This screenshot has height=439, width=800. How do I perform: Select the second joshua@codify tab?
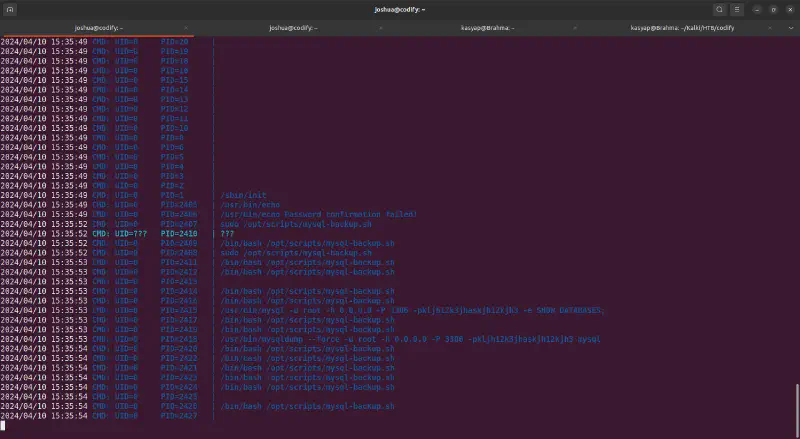click(x=293, y=28)
